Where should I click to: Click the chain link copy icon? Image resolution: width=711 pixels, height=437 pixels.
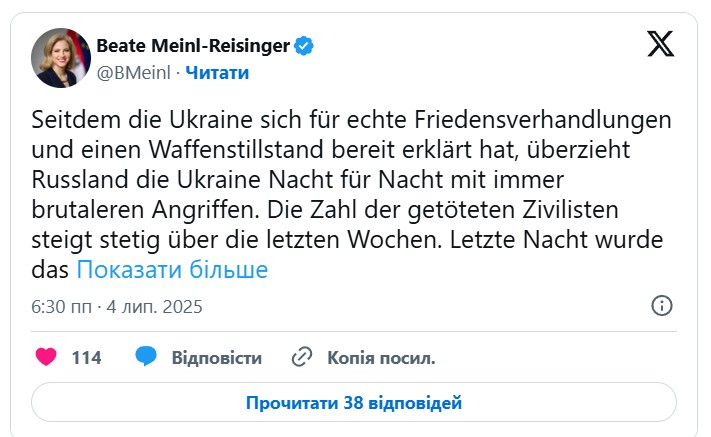tap(302, 357)
